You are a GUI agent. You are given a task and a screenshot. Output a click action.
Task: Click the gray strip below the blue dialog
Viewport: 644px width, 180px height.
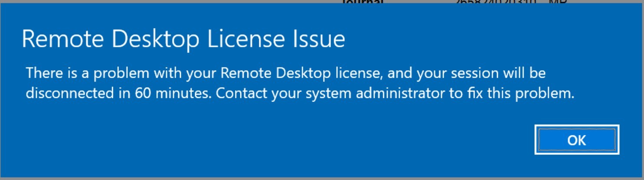pyautogui.click(x=321, y=178)
